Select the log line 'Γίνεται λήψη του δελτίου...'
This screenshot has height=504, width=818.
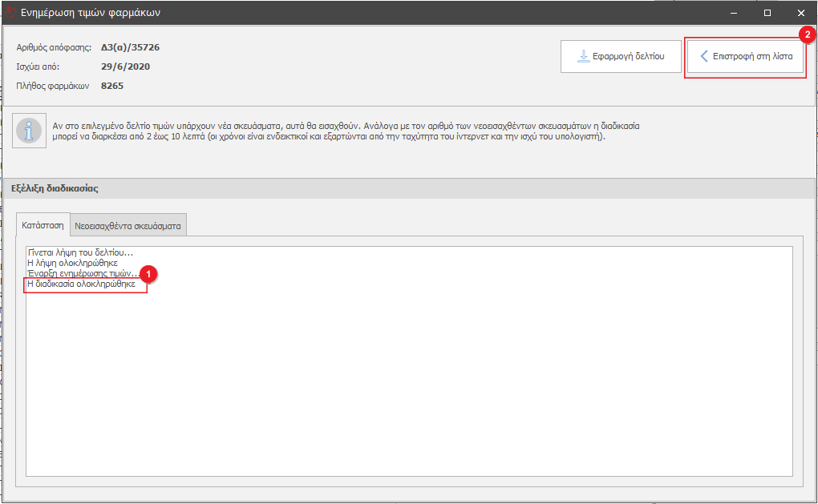pos(80,252)
